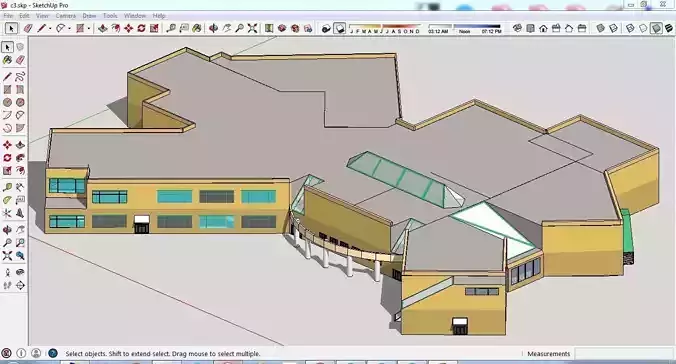Click the shadow date month slider
676x364 pixels.
tap(384, 28)
